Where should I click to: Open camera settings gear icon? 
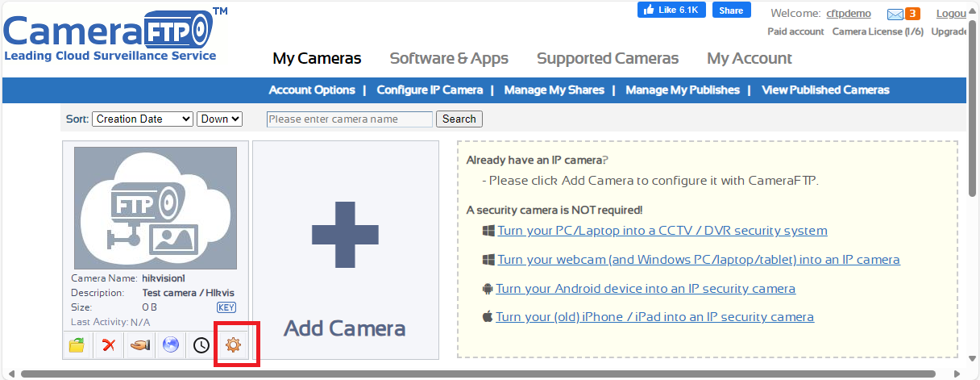click(233, 345)
